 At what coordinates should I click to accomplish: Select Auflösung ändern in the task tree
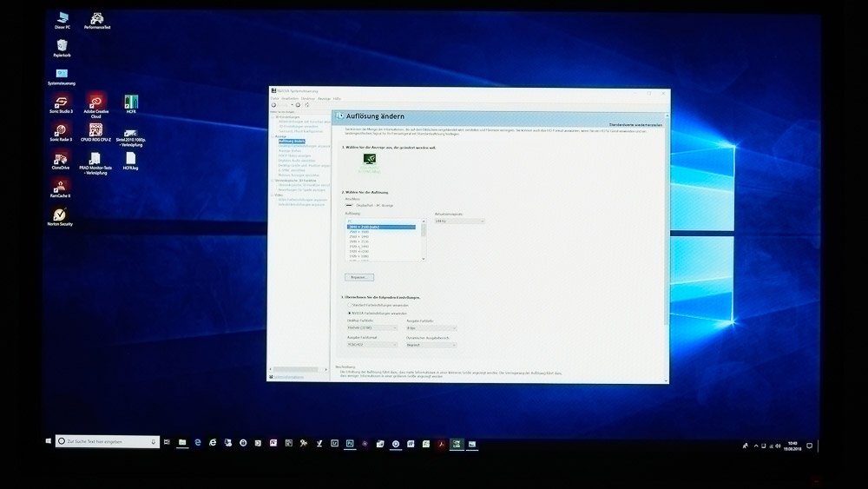click(292, 142)
